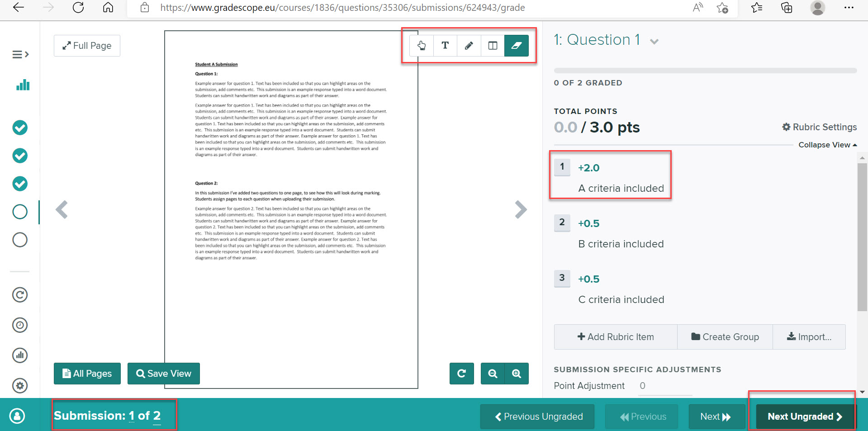Collapse the rubric view

coord(827,145)
